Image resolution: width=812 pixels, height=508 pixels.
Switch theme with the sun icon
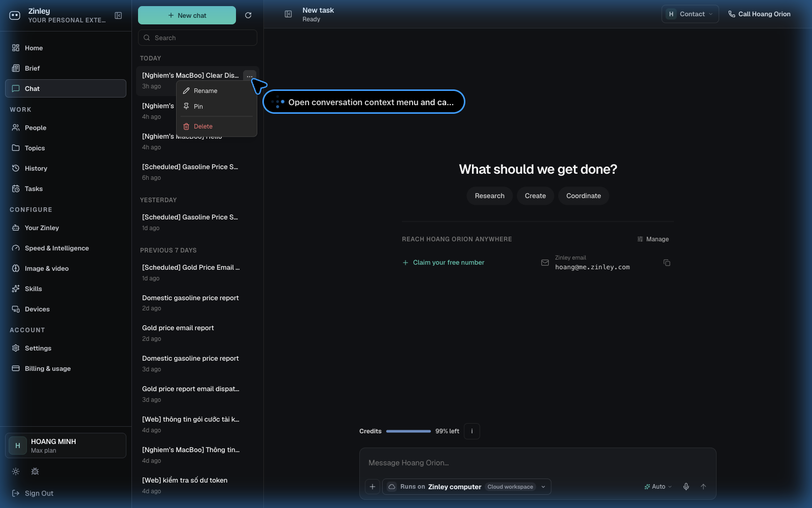[16, 471]
